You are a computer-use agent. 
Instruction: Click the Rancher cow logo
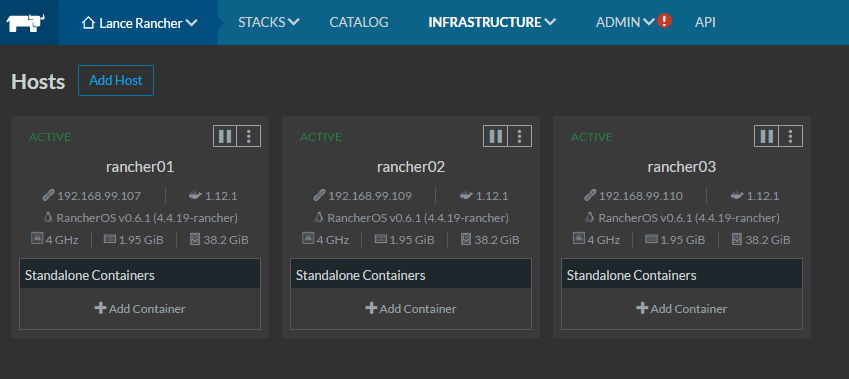click(x=25, y=22)
